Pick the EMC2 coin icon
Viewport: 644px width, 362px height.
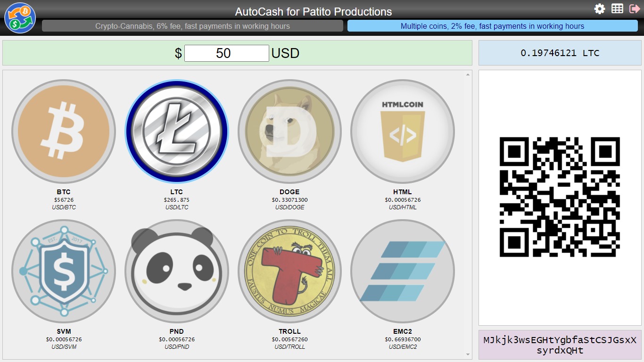click(x=403, y=271)
